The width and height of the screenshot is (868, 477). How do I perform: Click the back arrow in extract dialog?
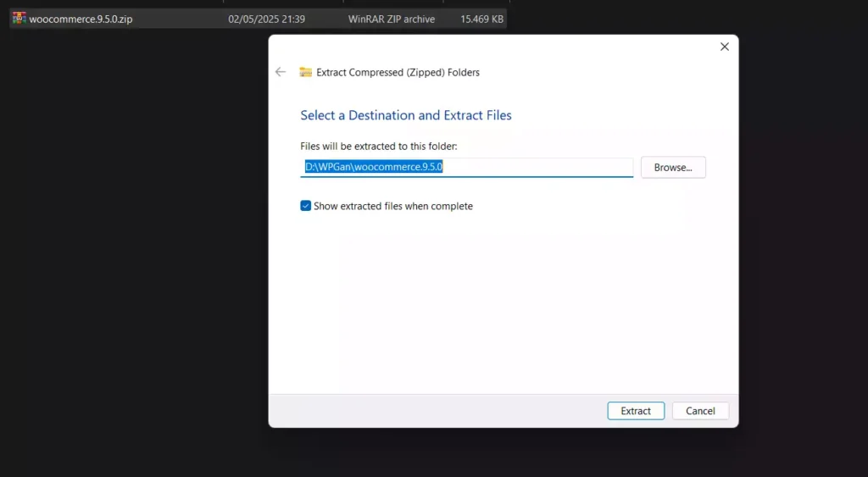pyautogui.click(x=281, y=72)
